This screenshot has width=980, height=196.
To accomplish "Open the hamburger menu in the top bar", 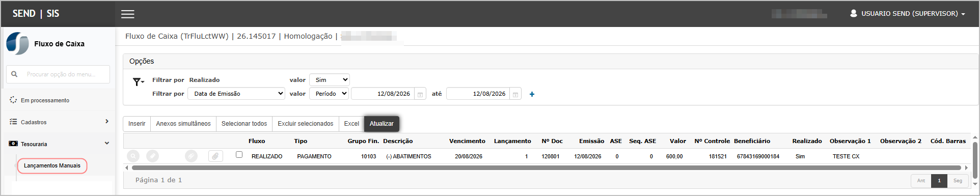I will click(x=128, y=14).
